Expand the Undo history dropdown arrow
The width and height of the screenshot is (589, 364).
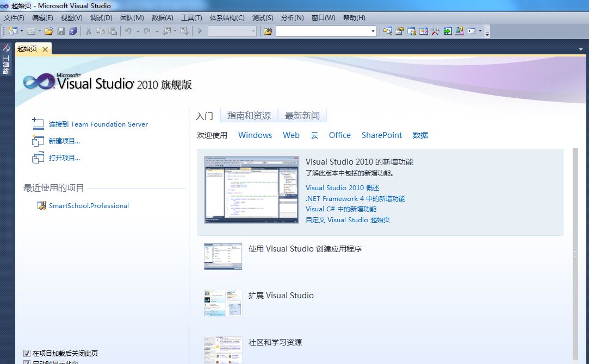(138, 32)
